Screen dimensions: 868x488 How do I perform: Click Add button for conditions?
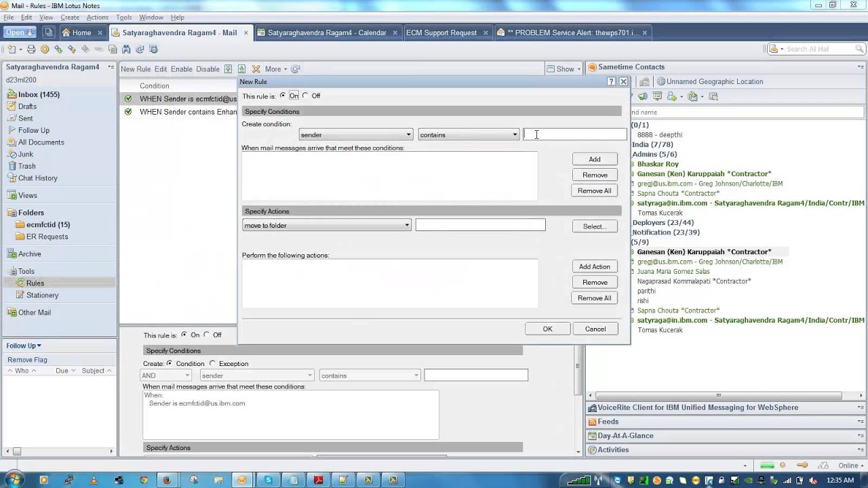pyautogui.click(x=595, y=159)
